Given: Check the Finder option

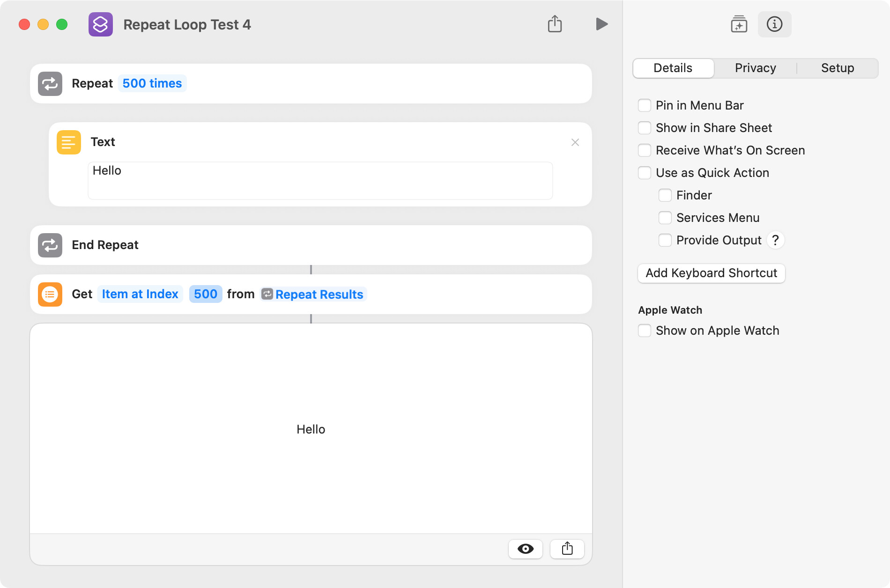Looking at the screenshot, I should [x=665, y=195].
